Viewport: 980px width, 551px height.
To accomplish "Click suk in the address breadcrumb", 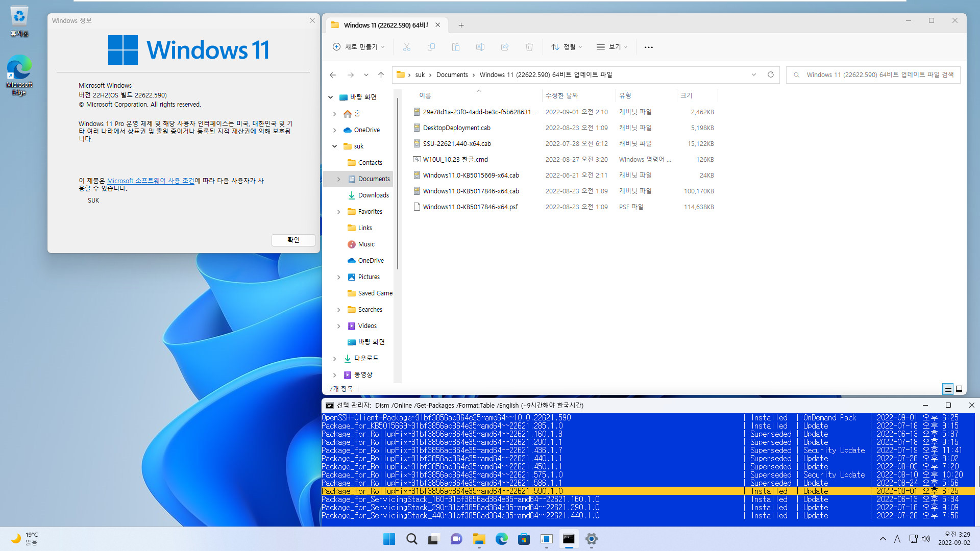I will 420,75.
